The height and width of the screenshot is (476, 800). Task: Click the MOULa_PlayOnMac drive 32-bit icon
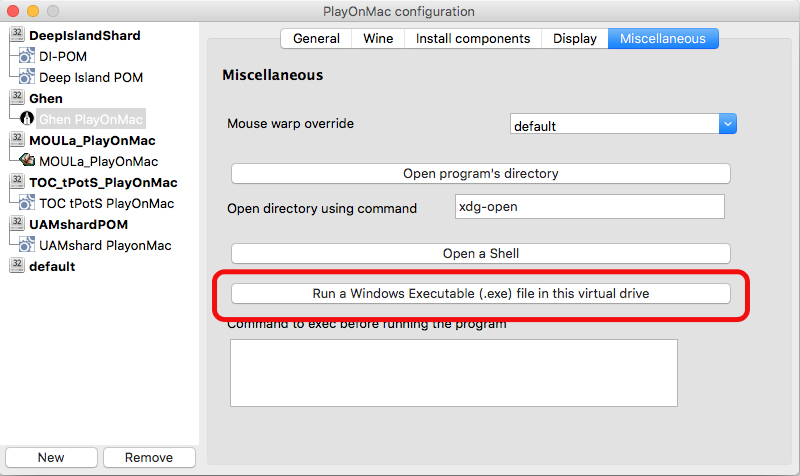(x=17, y=139)
